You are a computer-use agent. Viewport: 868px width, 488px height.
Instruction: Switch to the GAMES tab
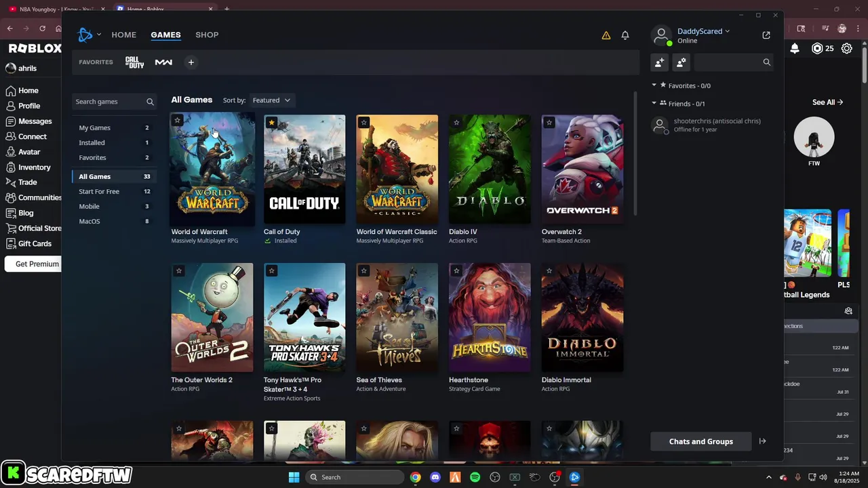click(x=165, y=35)
